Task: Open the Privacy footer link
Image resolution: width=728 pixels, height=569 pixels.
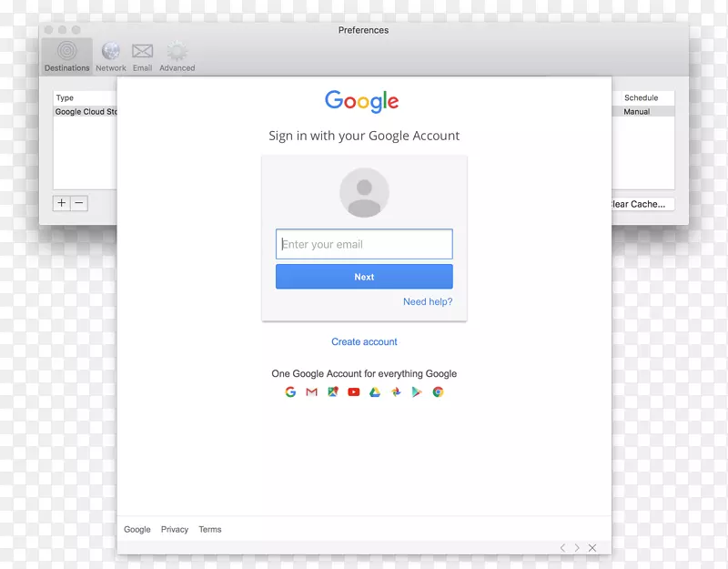Action: 175,529
